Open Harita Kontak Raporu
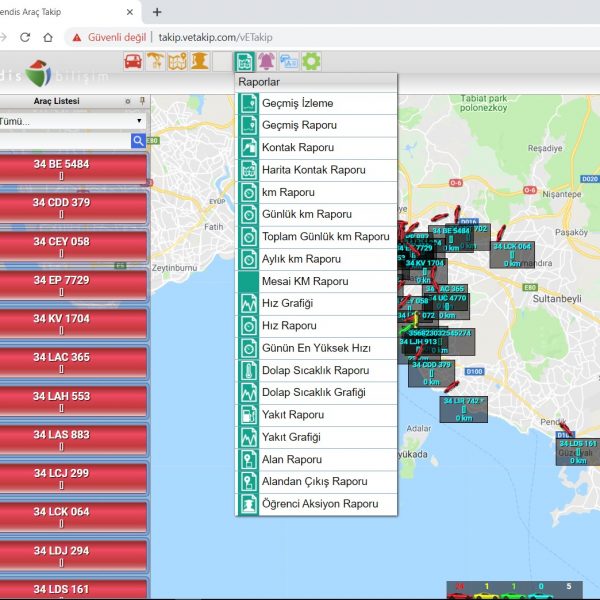The image size is (600, 600). [317, 170]
